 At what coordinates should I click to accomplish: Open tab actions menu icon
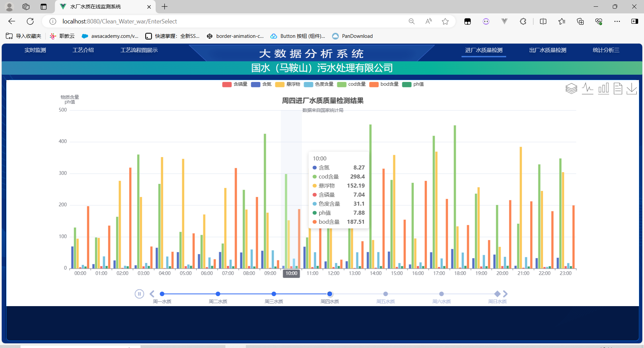click(x=44, y=7)
